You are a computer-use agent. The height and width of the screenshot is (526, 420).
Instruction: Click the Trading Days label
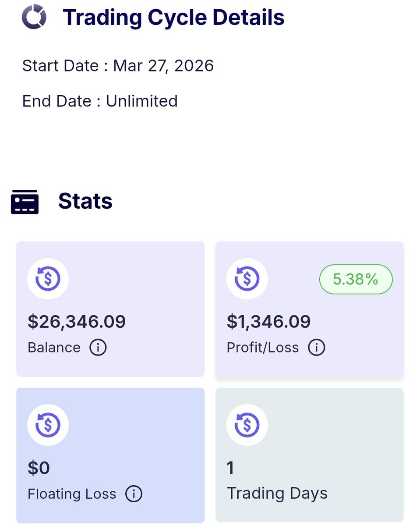click(x=277, y=494)
